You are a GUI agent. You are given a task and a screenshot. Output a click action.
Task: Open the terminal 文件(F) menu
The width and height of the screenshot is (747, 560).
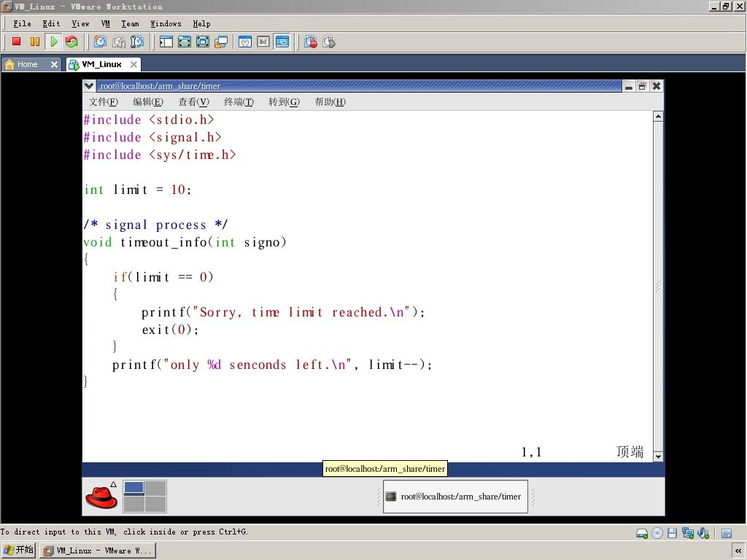click(x=104, y=101)
